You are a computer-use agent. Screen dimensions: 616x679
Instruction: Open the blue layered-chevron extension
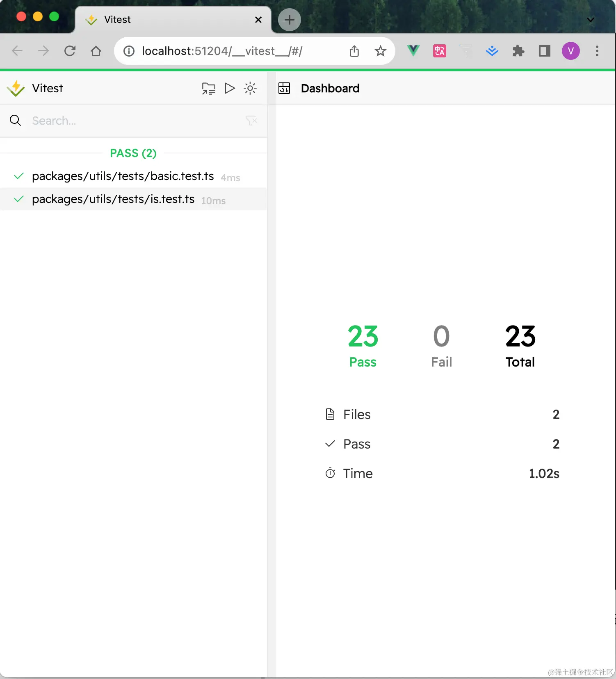492,51
